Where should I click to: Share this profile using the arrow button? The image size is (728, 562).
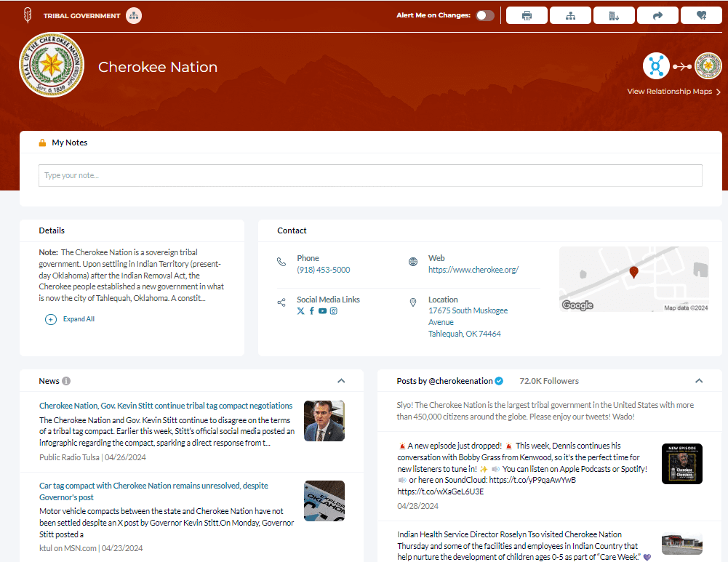(x=657, y=15)
